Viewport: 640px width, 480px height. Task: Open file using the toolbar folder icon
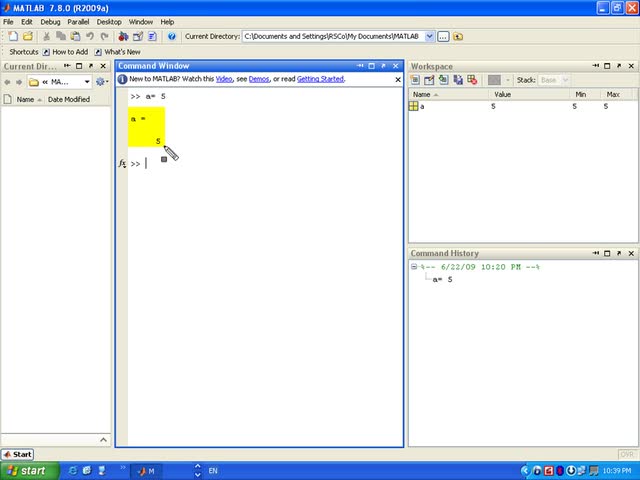28,36
